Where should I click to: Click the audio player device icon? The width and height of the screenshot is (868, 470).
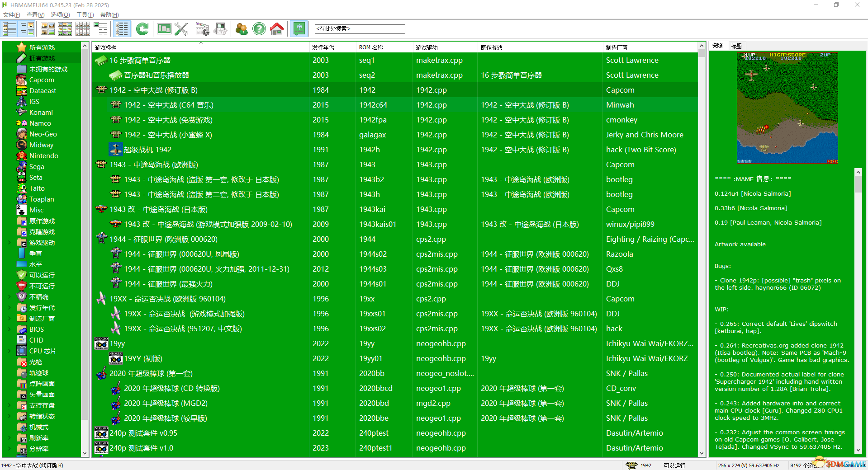pos(220,29)
